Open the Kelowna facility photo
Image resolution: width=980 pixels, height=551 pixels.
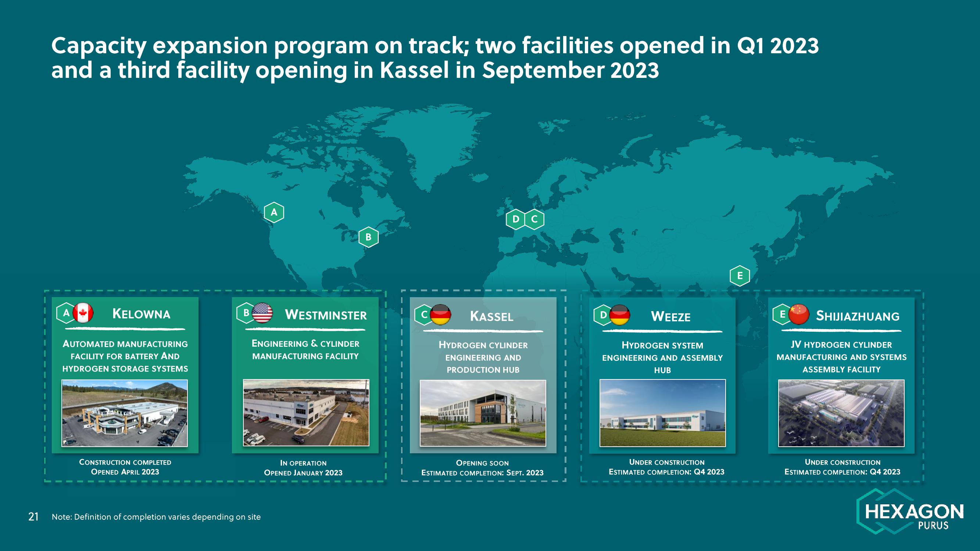pyautogui.click(x=125, y=413)
